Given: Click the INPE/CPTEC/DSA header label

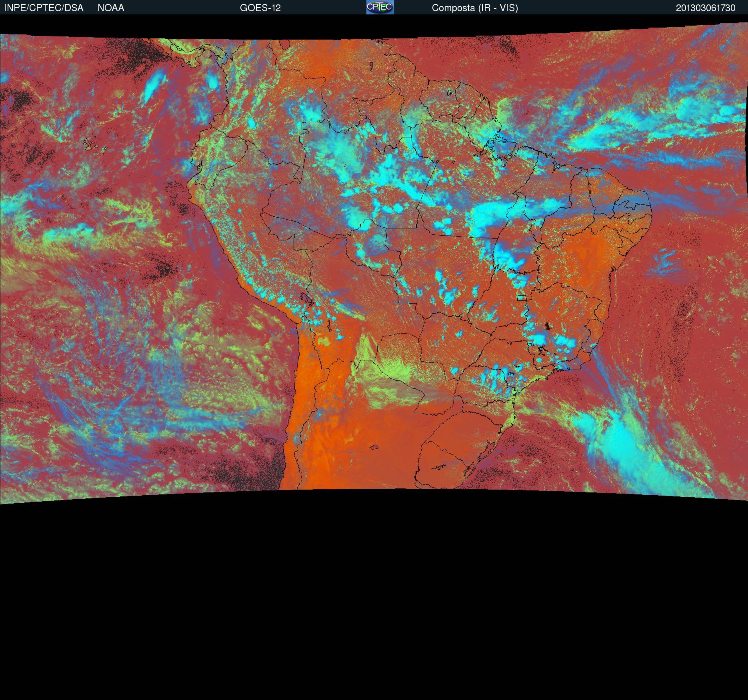Looking at the screenshot, I should click(x=44, y=8).
